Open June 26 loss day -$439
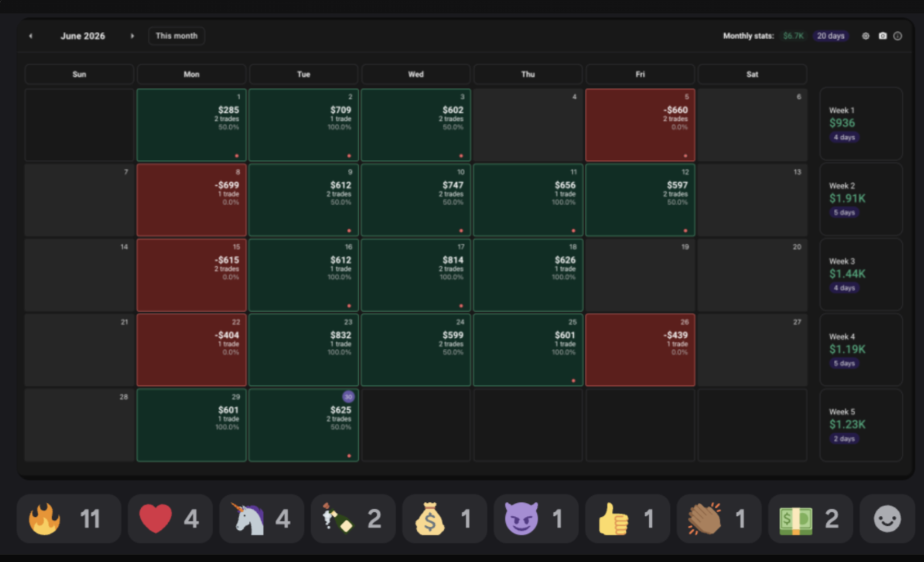 [640, 350]
